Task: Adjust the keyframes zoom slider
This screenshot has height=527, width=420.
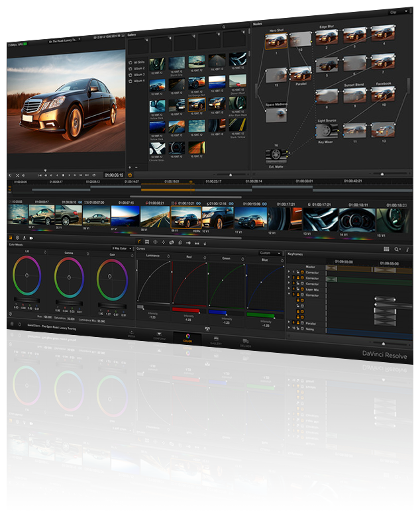Action: click(384, 343)
